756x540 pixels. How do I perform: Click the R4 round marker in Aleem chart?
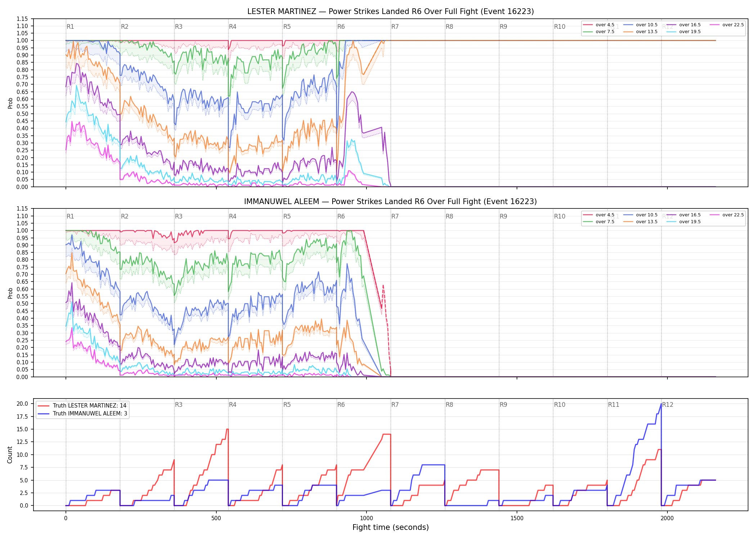pos(233,216)
